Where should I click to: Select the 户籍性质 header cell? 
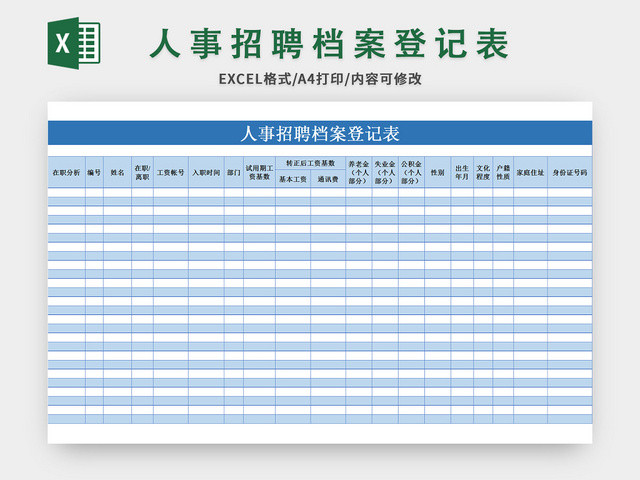coord(503,172)
